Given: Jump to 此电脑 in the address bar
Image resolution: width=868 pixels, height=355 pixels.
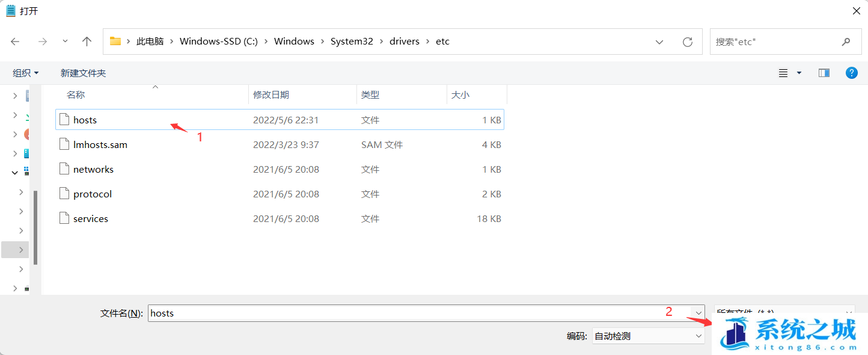Looking at the screenshot, I should coord(150,42).
